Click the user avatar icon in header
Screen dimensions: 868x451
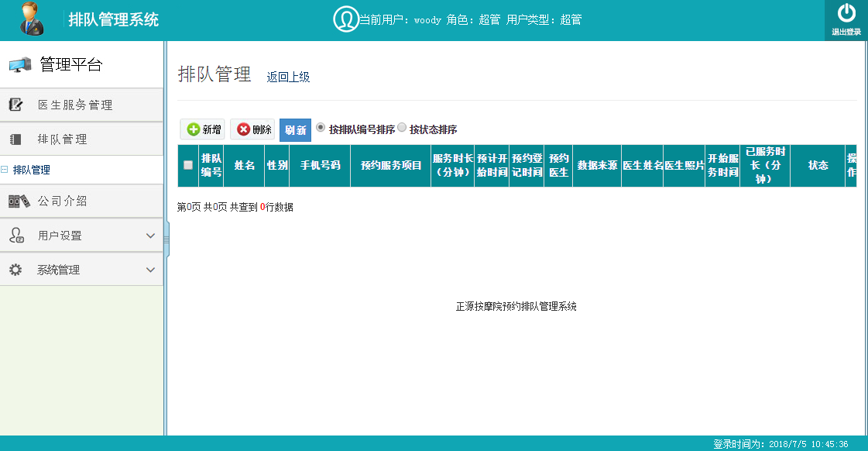[32, 19]
